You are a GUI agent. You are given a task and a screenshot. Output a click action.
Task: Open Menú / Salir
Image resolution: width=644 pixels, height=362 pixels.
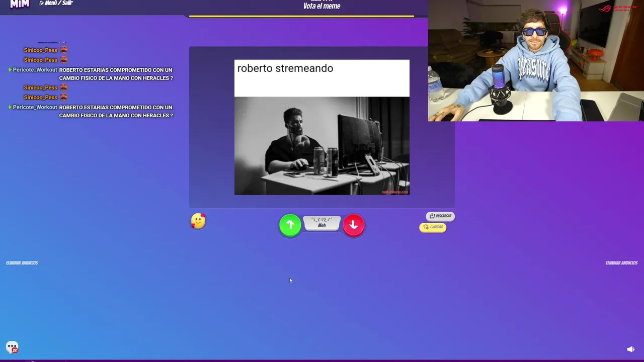[56, 3]
